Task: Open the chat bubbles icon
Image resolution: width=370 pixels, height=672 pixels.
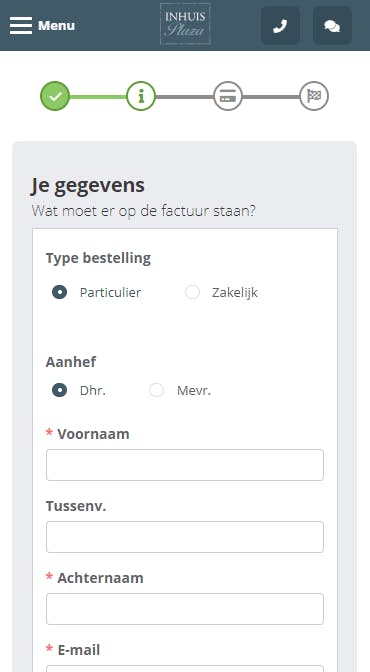Action: [x=332, y=26]
